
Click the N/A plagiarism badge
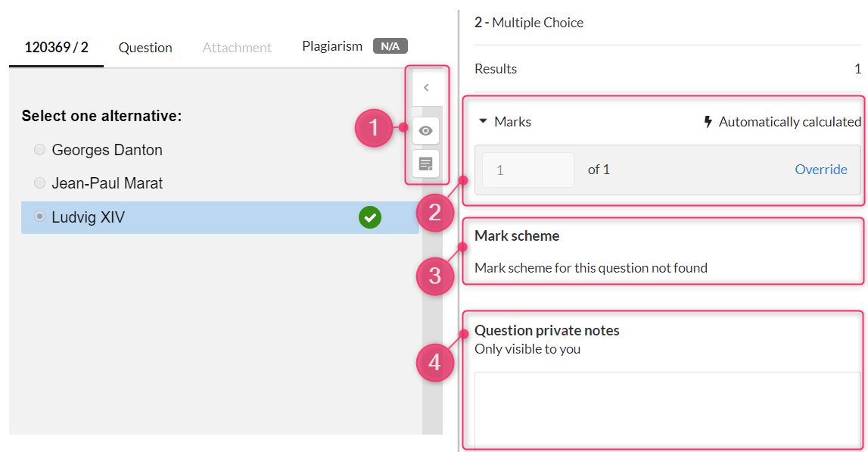[390, 46]
